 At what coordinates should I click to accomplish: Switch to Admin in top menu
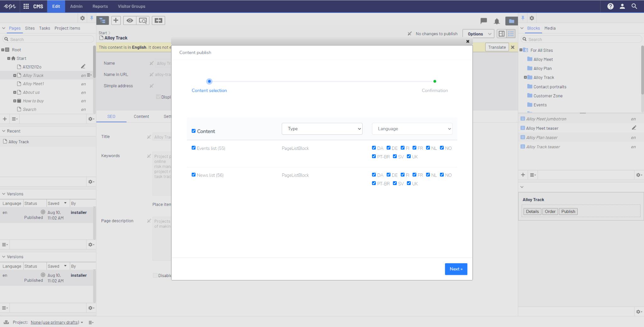(x=76, y=6)
